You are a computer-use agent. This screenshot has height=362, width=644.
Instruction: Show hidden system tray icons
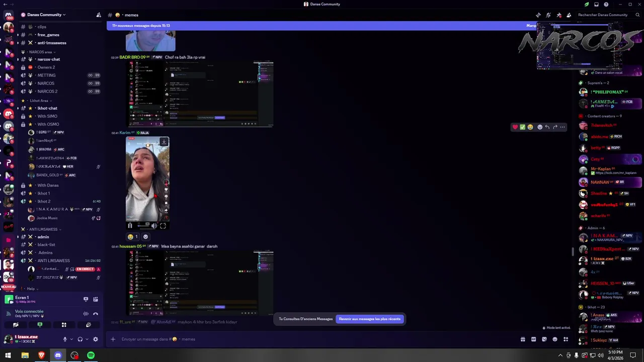coord(560,355)
